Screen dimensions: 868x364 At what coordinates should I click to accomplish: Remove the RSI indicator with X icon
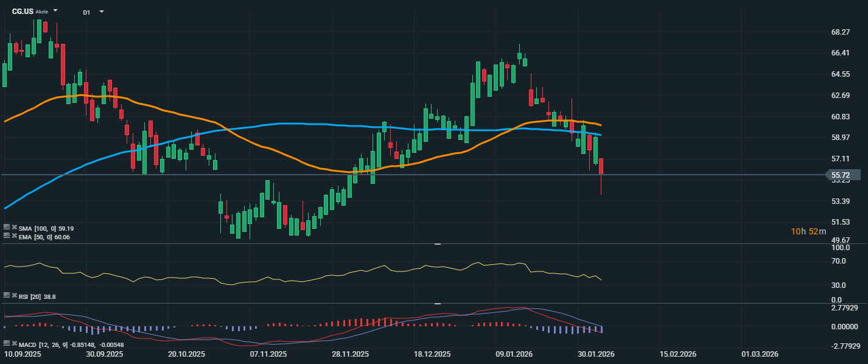pos(15,296)
